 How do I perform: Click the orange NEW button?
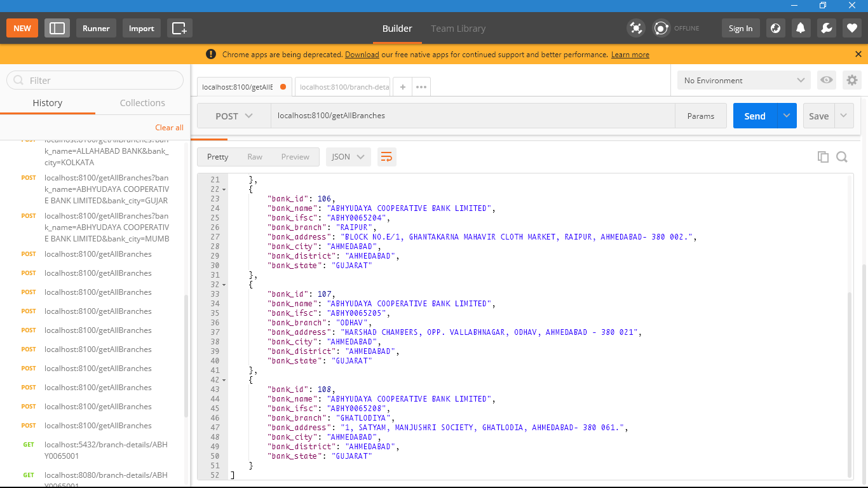[22, 28]
